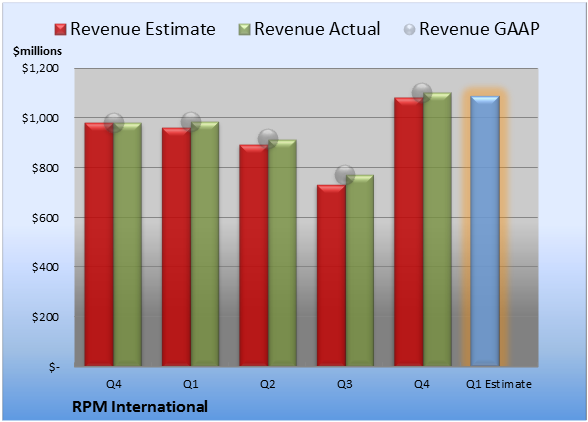Image resolution: width=588 pixels, height=422 pixels.
Task: Click the 'Q1' category label
Action: tap(190, 384)
